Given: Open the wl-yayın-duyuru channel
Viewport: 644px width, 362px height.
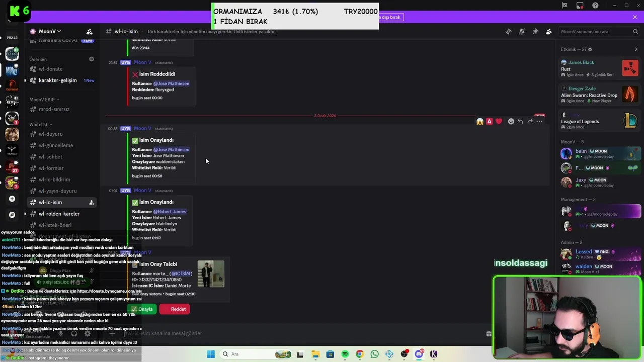Looking at the screenshot, I should [x=57, y=191].
